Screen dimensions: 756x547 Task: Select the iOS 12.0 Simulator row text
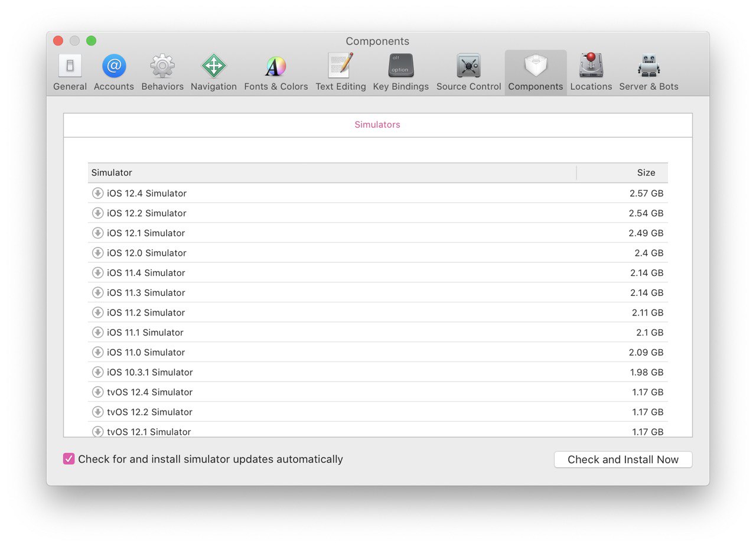point(147,253)
